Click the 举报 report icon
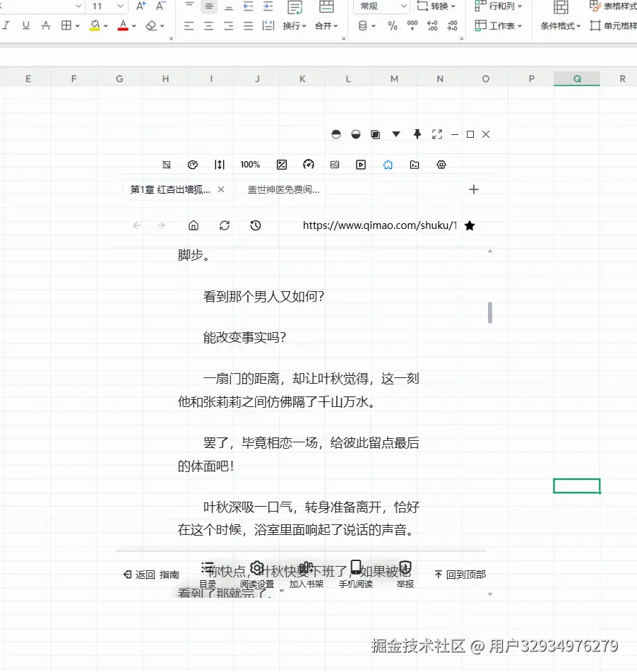Image resolution: width=637 pixels, height=672 pixels. coord(405,567)
